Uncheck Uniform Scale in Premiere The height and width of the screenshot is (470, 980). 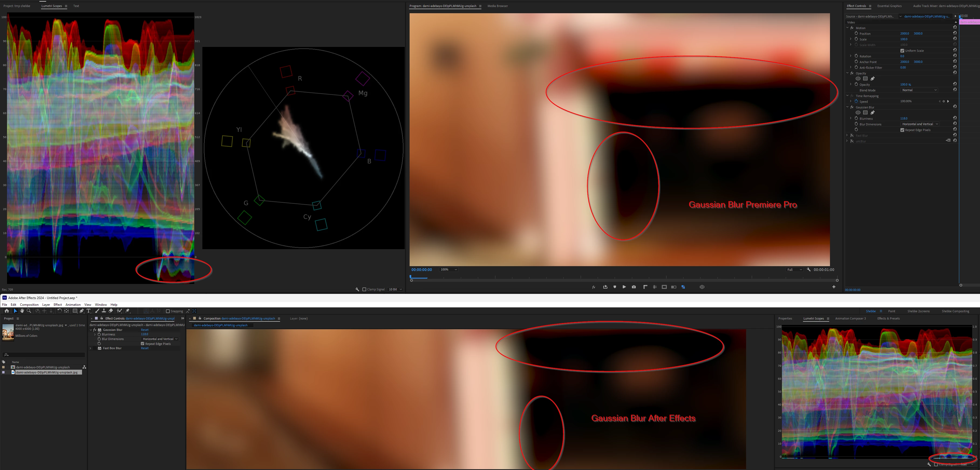[902, 51]
